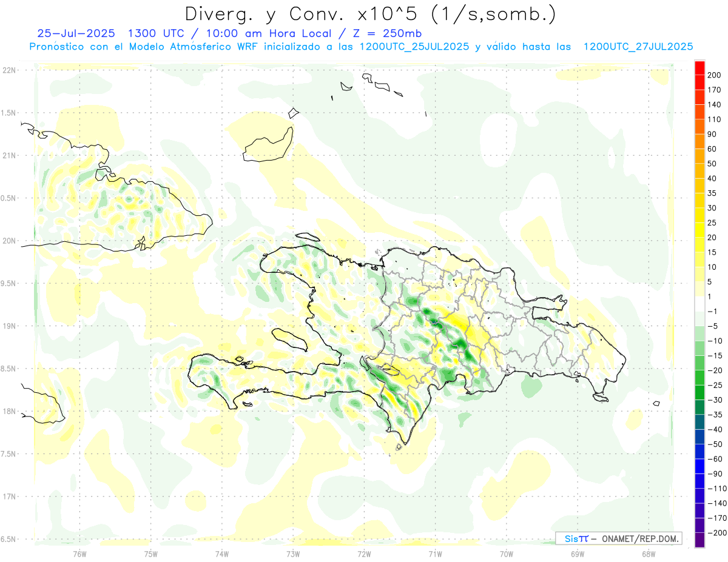Viewport: 728px width, 562px height.
Task: Click the swatch between 200 and 170
Action: (x=699, y=82)
